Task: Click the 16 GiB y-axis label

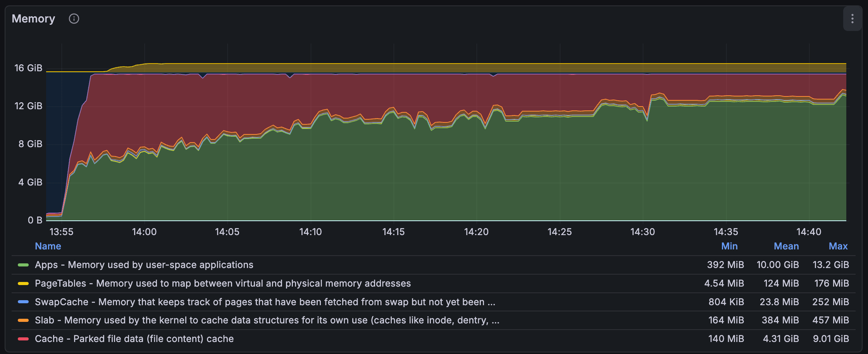Action: click(28, 68)
